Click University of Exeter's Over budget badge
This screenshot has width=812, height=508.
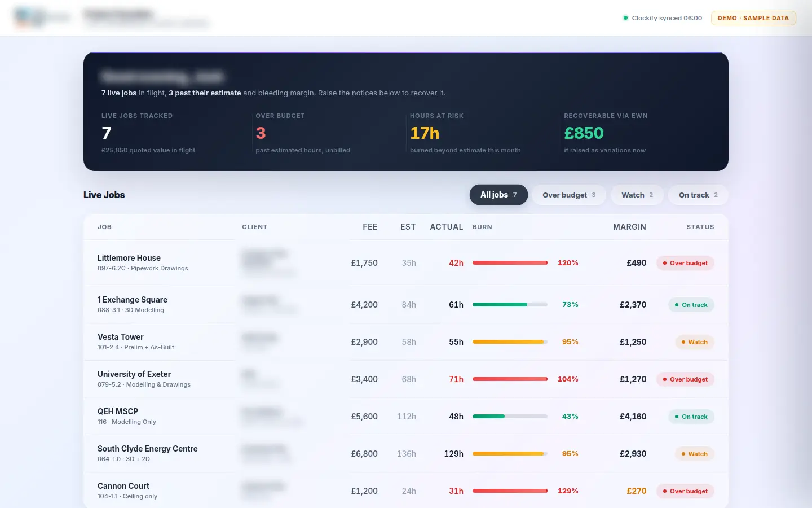pyautogui.click(x=685, y=379)
